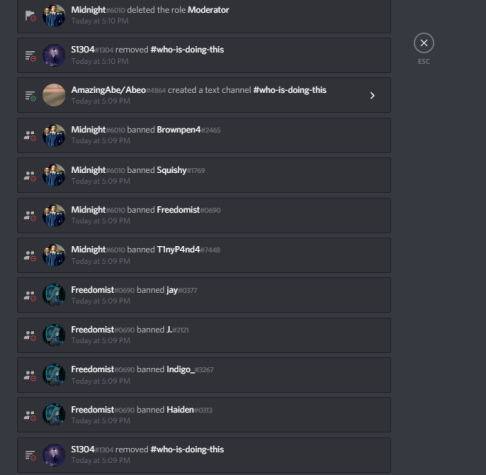Open Freedomist's avatar on Indigo_ ban entry
This screenshot has width=486, height=475.
[x=54, y=375]
